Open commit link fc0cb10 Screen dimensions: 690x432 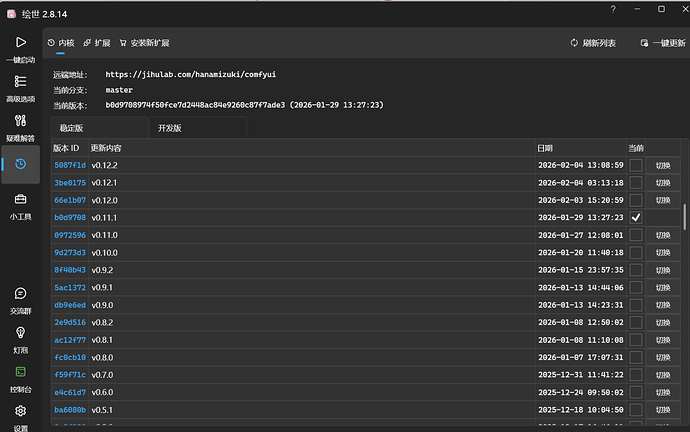(70, 357)
